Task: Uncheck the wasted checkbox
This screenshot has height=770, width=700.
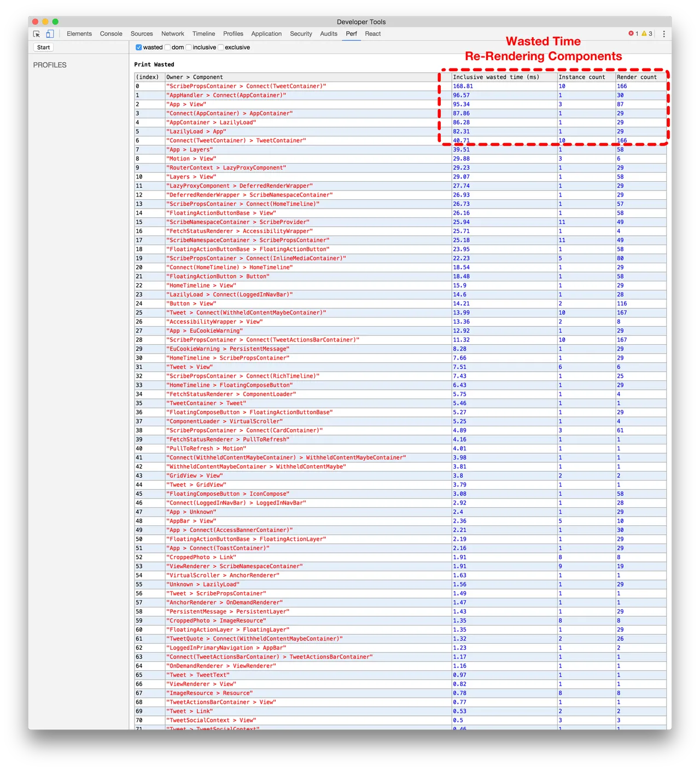Action: [x=139, y=47]
